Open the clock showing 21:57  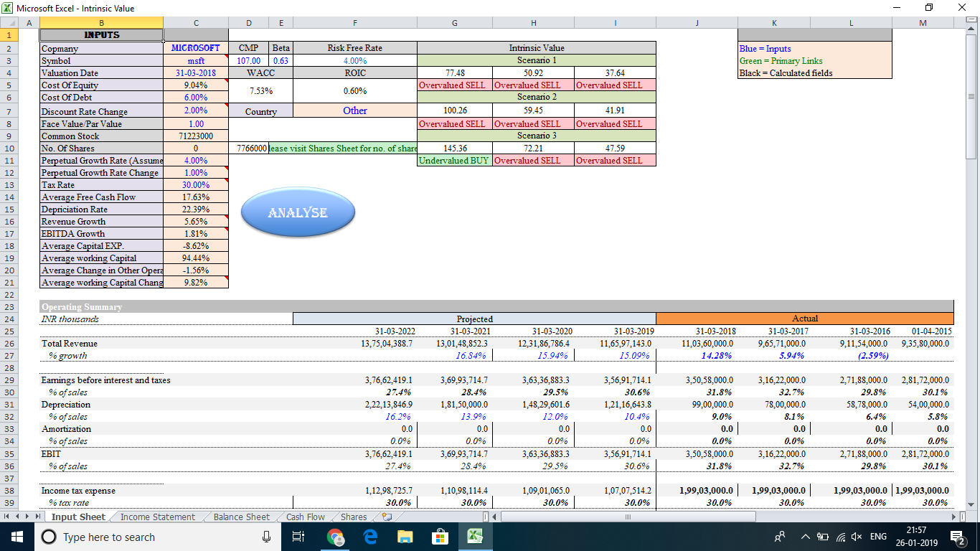click(x=916, y=537)
